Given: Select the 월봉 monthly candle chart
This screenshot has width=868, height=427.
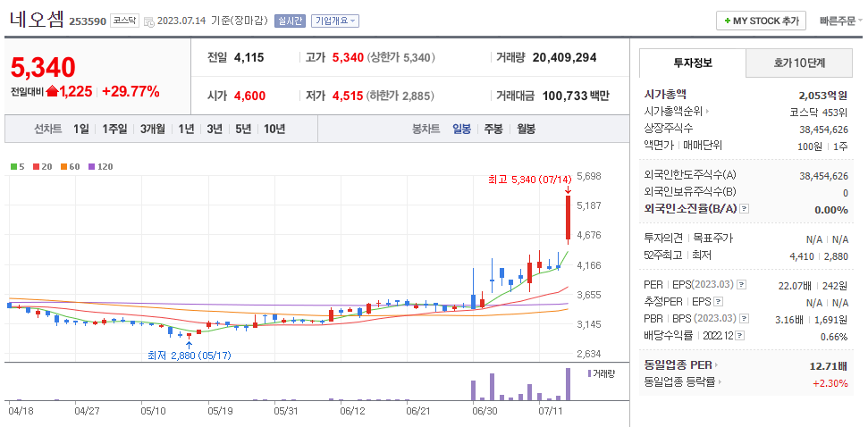Looking at the screenshot, I should (x=527, y=129).
